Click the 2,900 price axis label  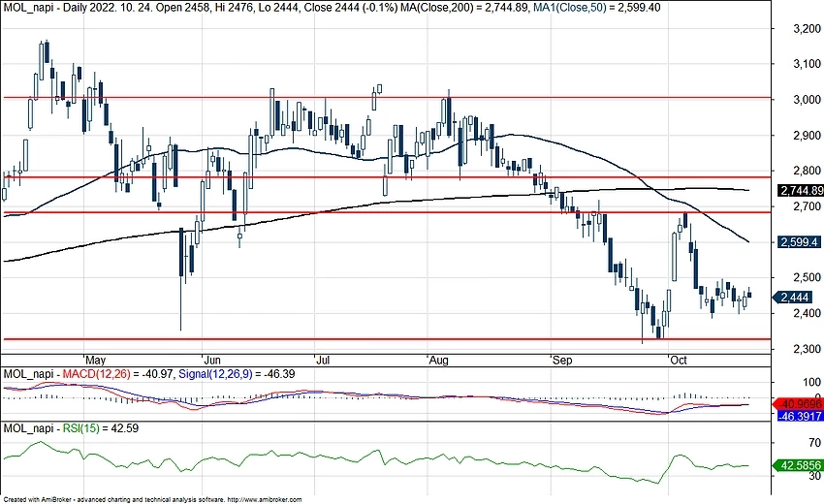click(807, 136)
